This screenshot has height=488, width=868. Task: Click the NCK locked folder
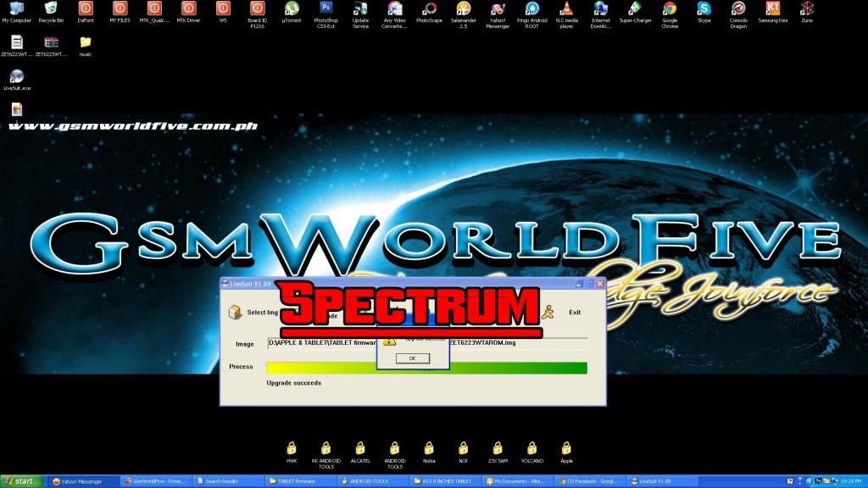(x=464, y=452)
